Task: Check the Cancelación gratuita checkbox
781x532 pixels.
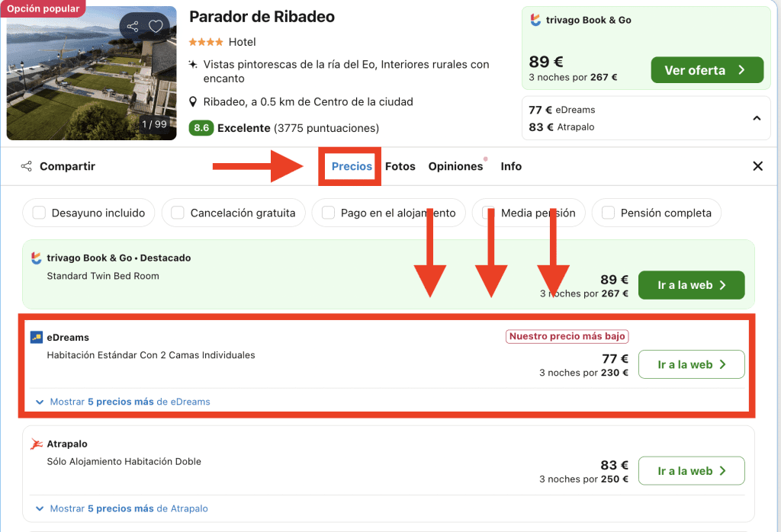Action: [178, 213]
